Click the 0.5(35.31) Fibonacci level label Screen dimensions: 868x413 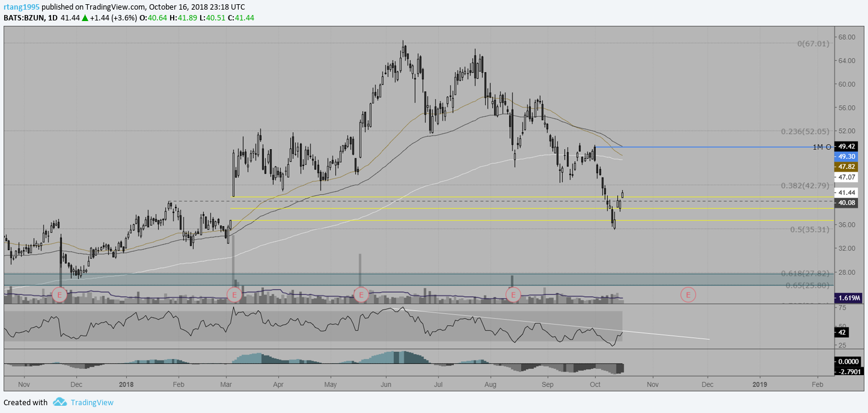pyautogui.click(x=810, y=229)
